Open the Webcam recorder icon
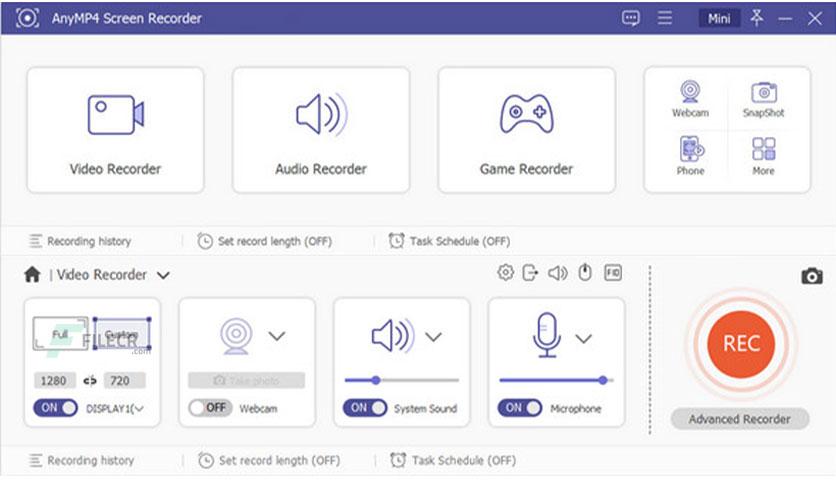 click(690, 93)
